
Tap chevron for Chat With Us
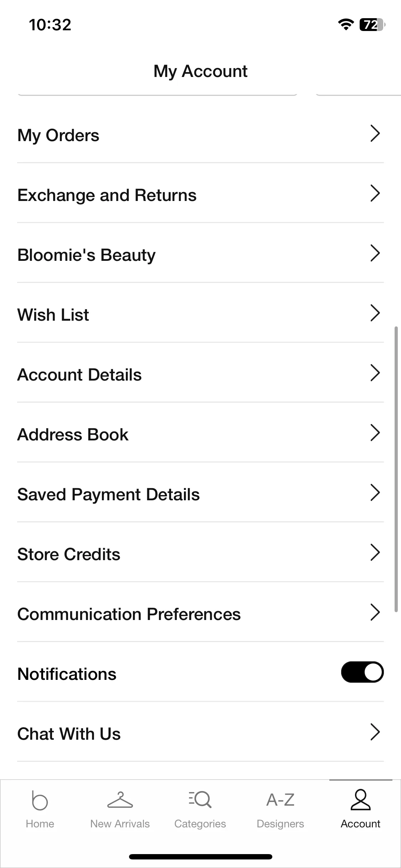click(375, 732)
